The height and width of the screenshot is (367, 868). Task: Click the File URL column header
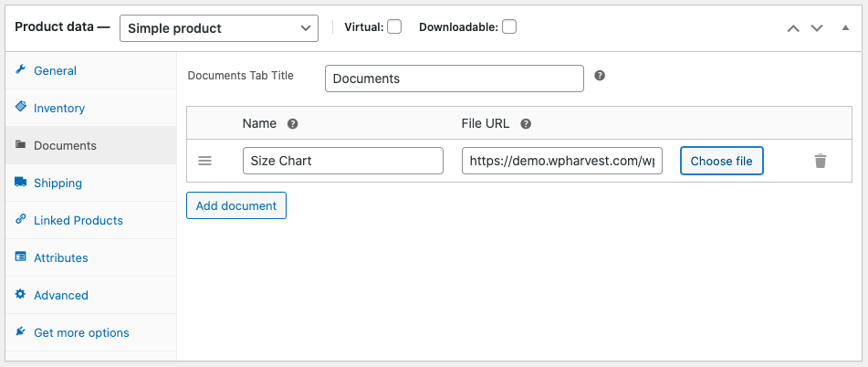485,123
